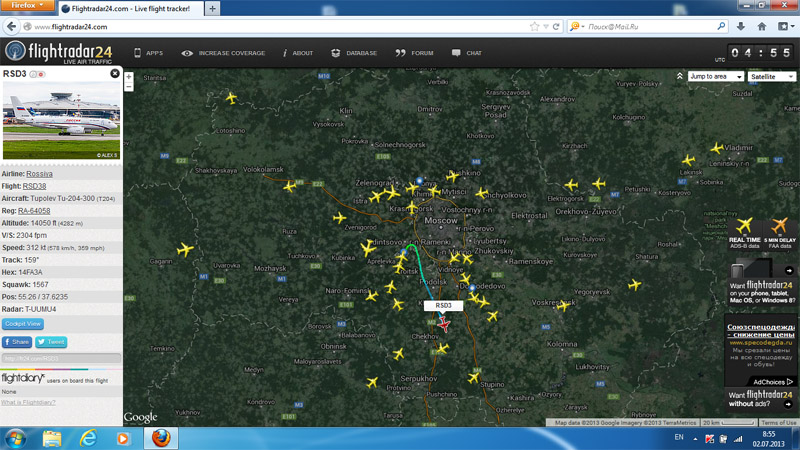This screenshot has height=450, width=800.
Task: Click the fr24.com/RSD3 flight URL field
Action: click(x=61, y=358)
